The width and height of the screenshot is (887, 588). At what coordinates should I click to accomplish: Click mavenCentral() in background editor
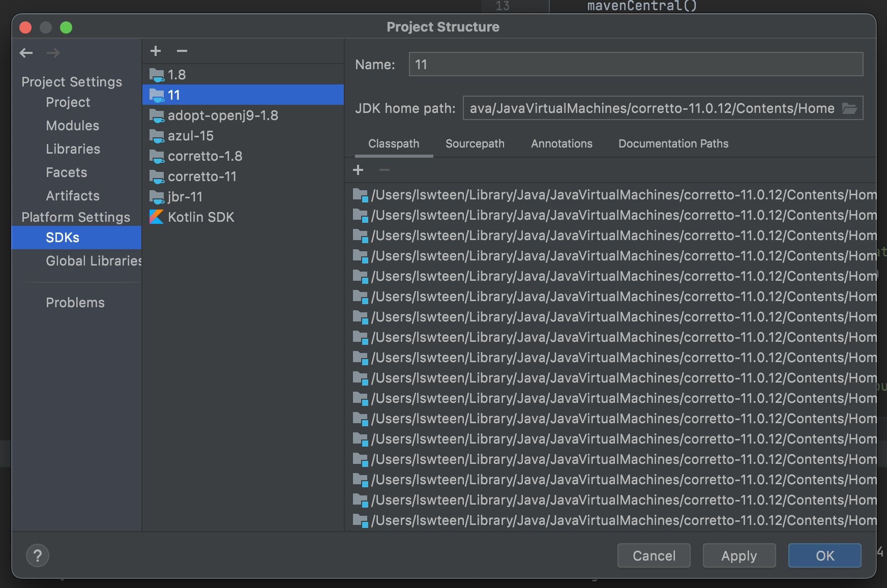pos(642,6)
